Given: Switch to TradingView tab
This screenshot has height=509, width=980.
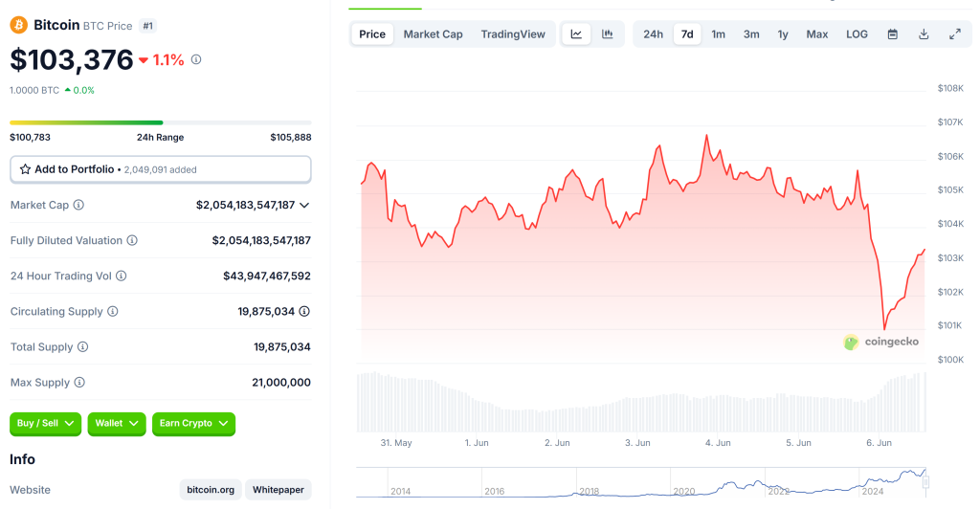Looking at the screenshot, I should (513, 34).
